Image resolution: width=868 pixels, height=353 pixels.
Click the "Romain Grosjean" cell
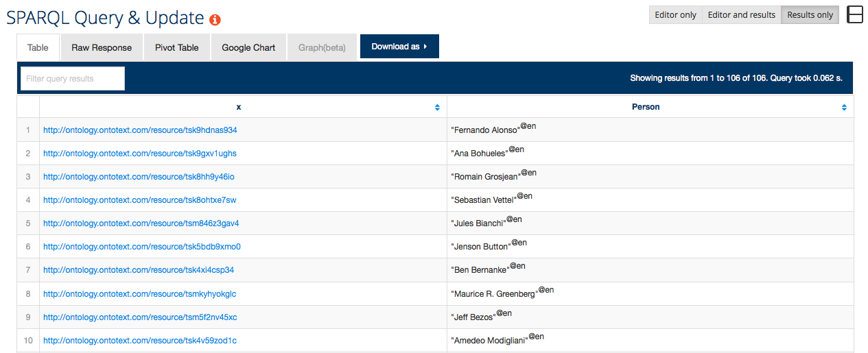coord(650,176)
